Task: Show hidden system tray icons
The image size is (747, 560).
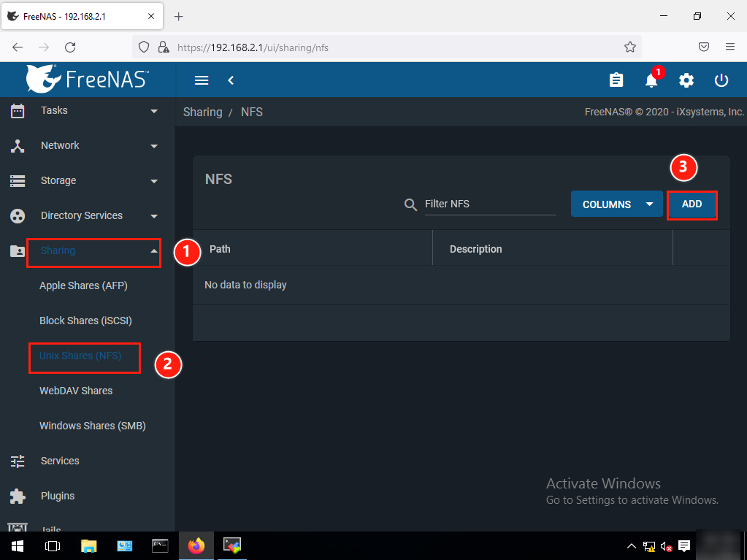Action: 631,545
